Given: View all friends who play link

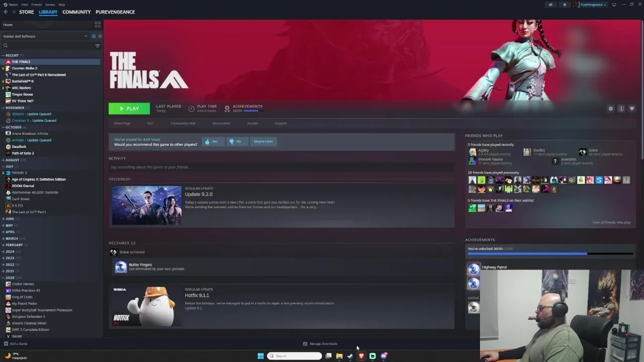Looking at the screenshot, I should (x=611, y=222).
